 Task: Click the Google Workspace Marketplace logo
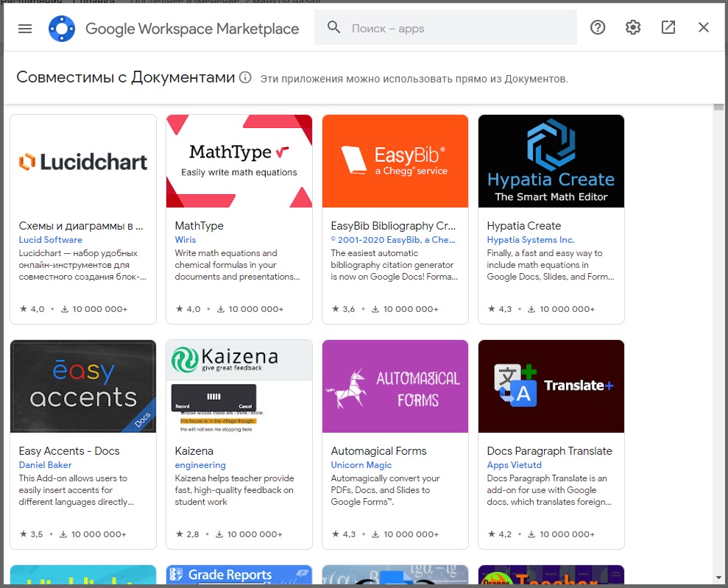(62, 29)
